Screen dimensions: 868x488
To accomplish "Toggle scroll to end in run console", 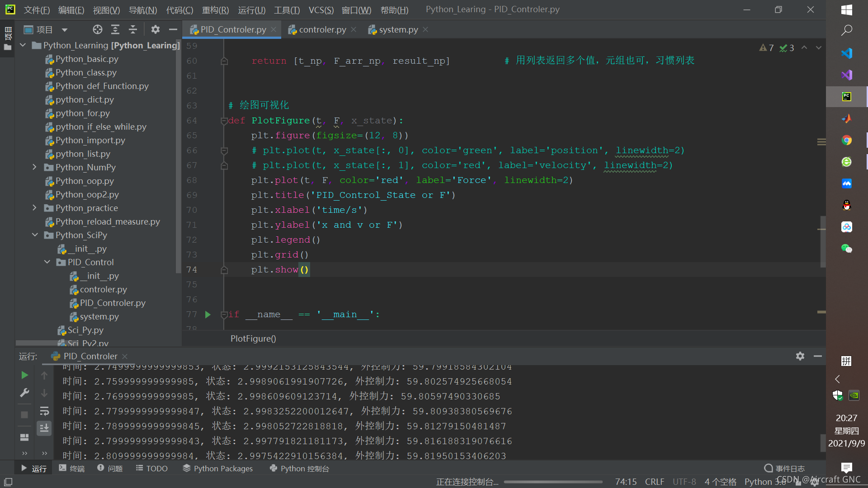I will tap(44, 428).
